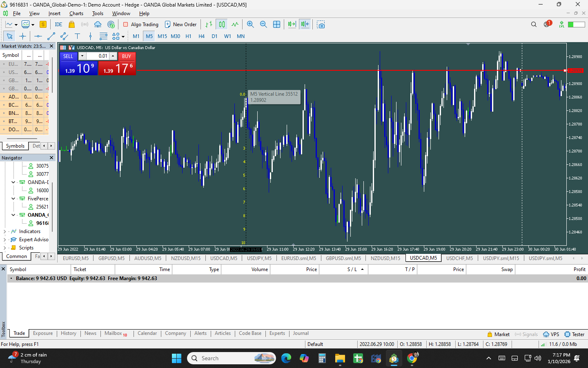Click the tile windows grid icon
588x368 pixels.
point(276,25)
